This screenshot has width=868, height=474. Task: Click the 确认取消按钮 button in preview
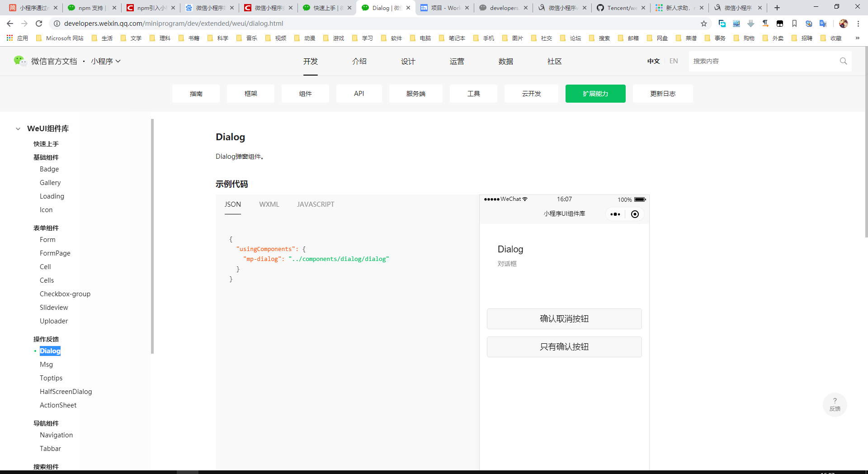point(564,318)
